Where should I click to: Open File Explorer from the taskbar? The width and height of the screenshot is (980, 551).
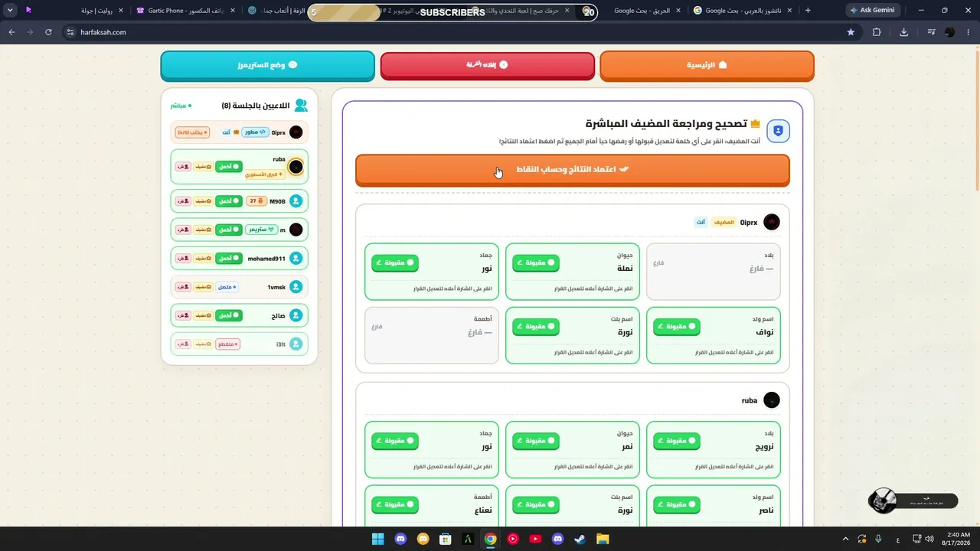click(x=602, y=539)
